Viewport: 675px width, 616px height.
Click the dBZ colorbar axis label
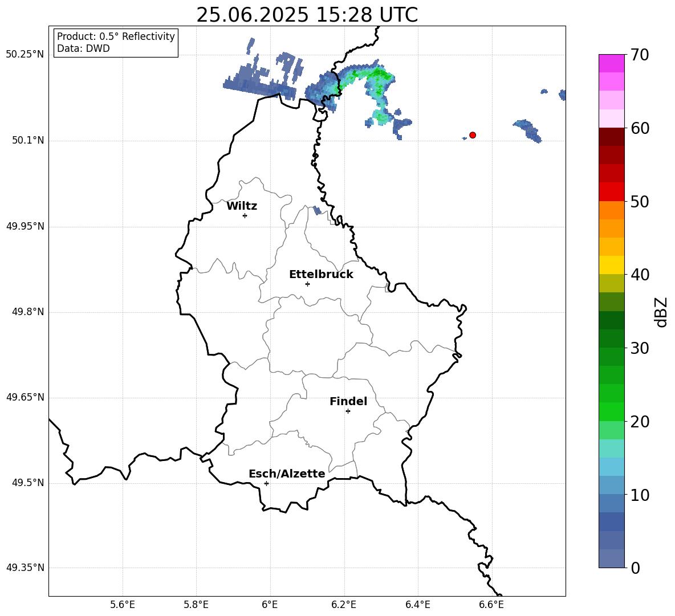[x=660, y=312]
